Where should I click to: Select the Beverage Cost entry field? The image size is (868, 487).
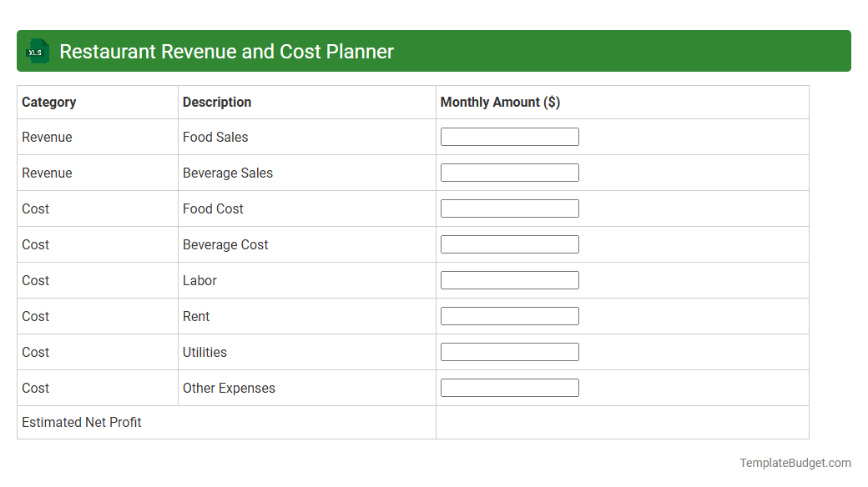(509, 243)
